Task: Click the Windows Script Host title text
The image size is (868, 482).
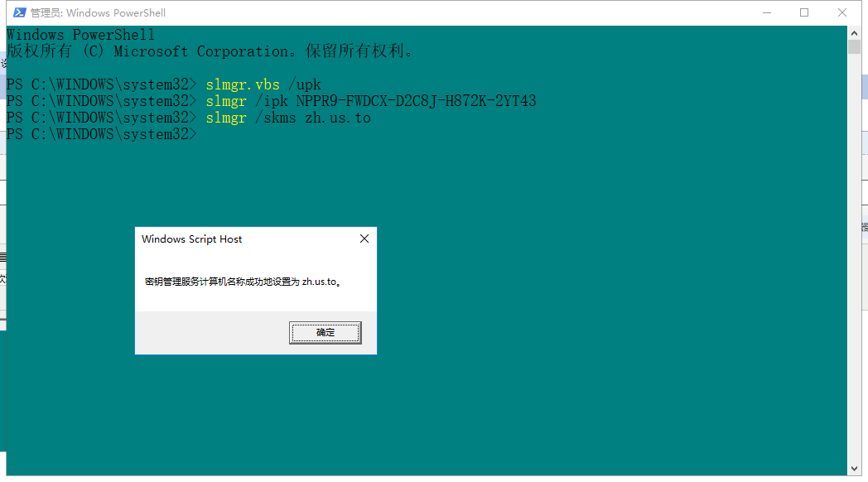Action: [x=190, y=239]
